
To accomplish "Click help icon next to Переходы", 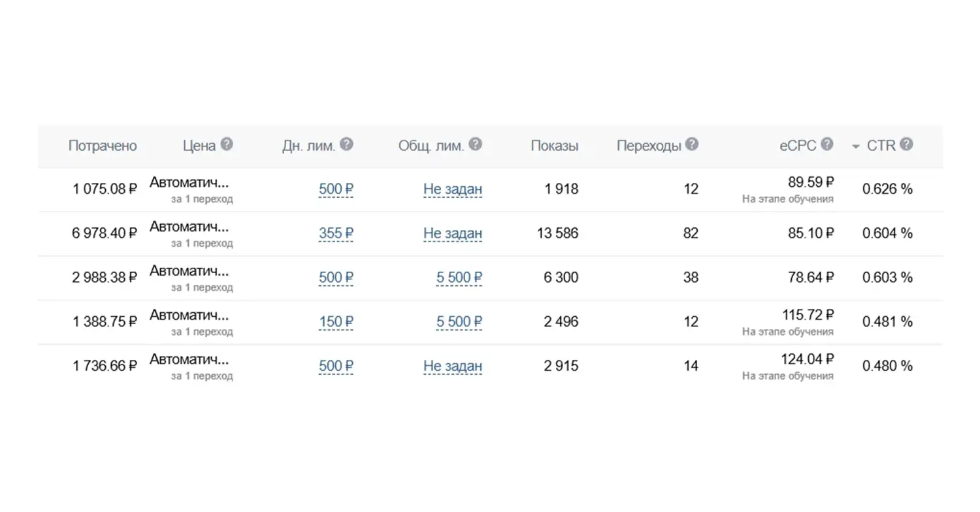I will (692, 144).
